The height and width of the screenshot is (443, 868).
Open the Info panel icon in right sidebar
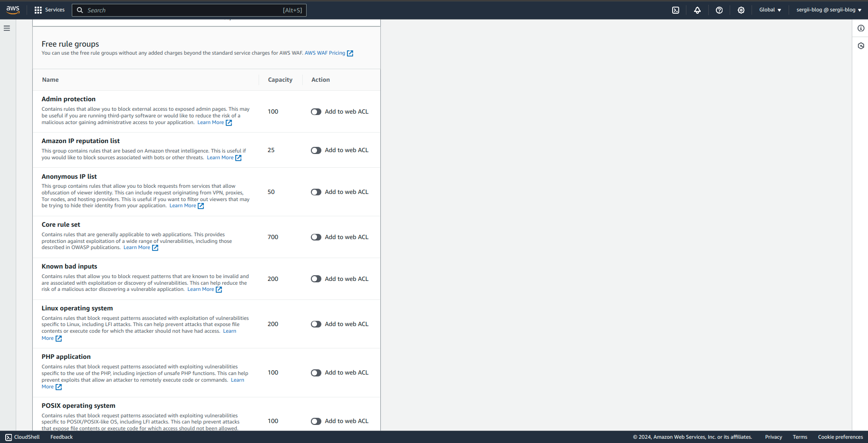tap(860, 28)
